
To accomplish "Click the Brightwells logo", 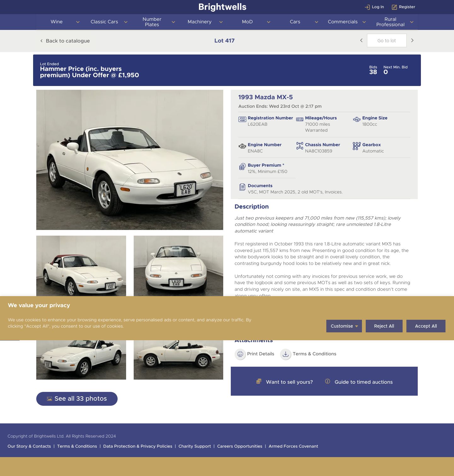I will (223, 7).
